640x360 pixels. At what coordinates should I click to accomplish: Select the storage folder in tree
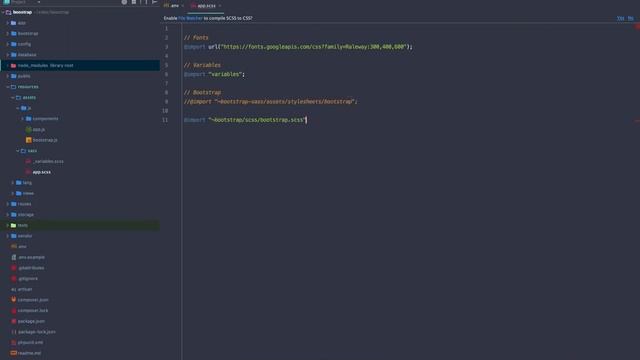click(x=26, y=214)
